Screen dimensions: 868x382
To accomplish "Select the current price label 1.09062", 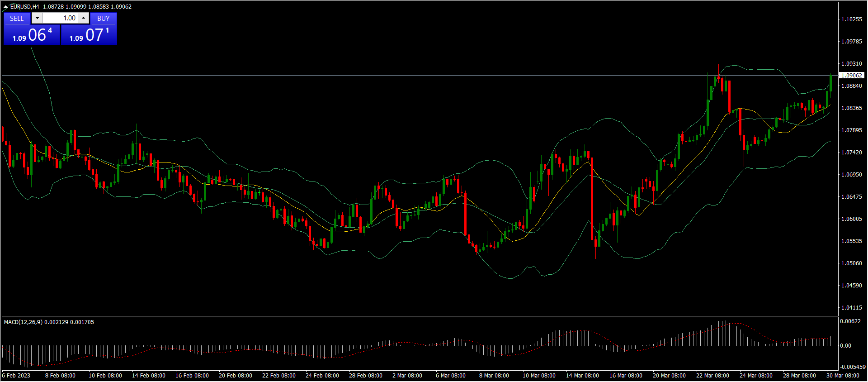I will pos(852,76).
